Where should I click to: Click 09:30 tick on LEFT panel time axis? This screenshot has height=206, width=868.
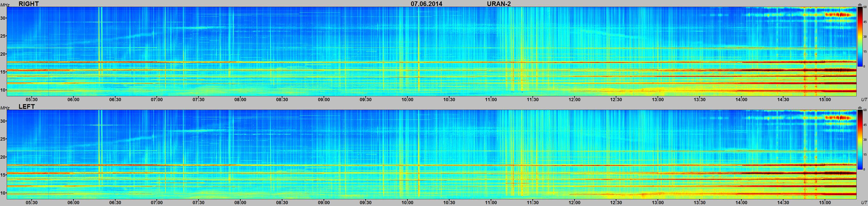click(x=366, y=203)
